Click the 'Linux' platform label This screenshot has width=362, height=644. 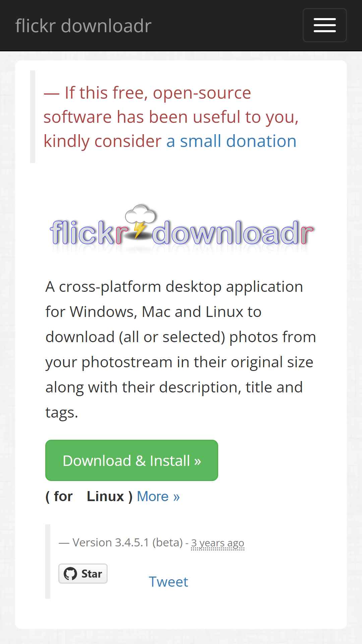pyautogui.click(x=105, y=496)
